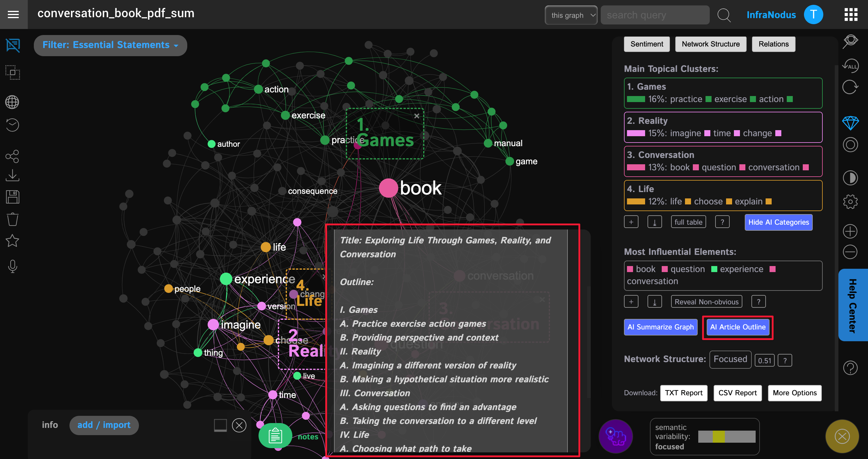
Task: Select the node selection box tool
Action: [13, 72]
